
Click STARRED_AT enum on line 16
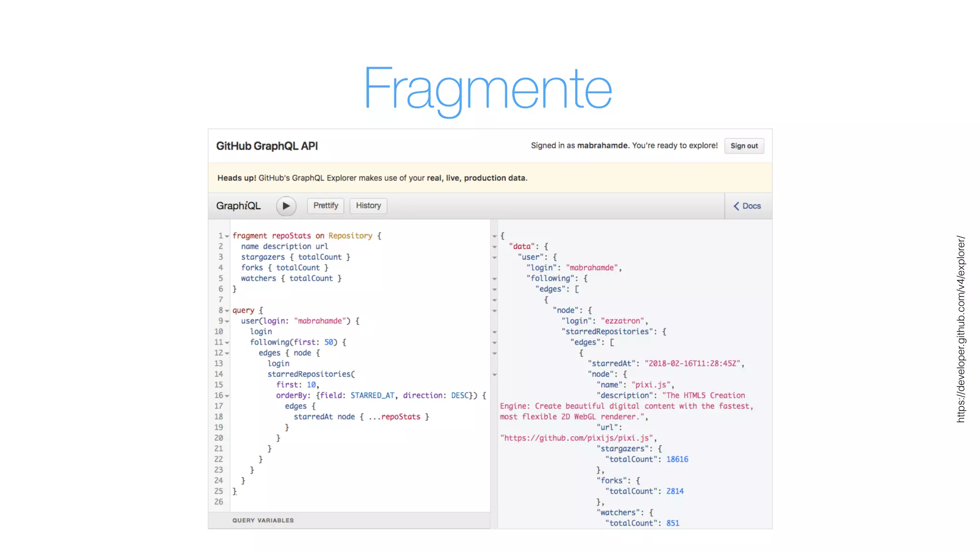(372, 396)
